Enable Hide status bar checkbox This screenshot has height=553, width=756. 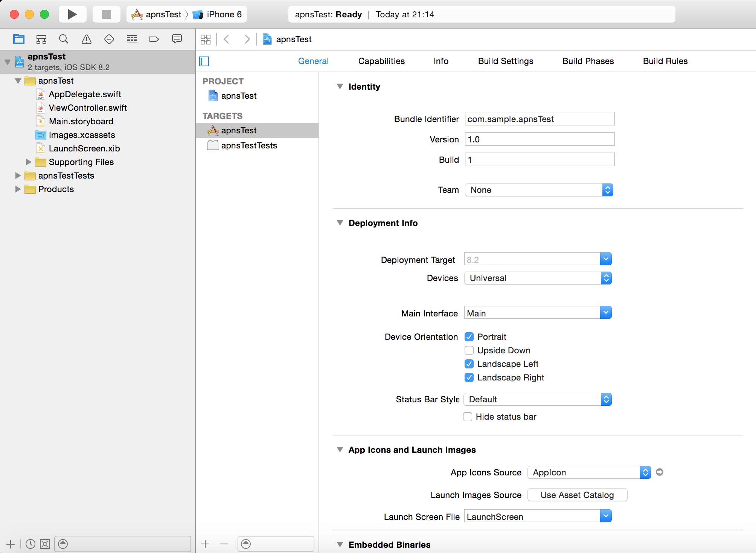click(468, 417)
